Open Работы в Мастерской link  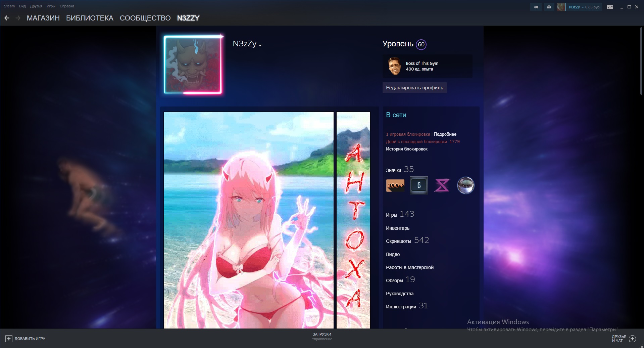(410, 267)
